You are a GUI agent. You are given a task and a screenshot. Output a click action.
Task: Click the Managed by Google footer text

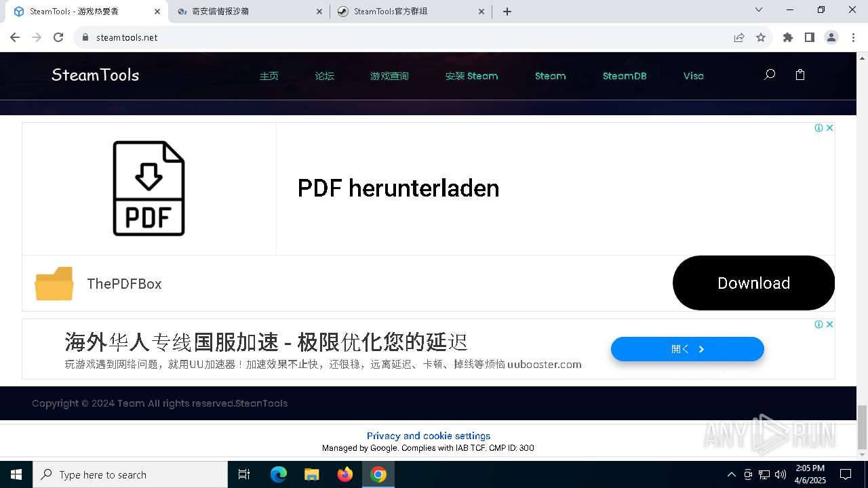[x=428, y=448]
